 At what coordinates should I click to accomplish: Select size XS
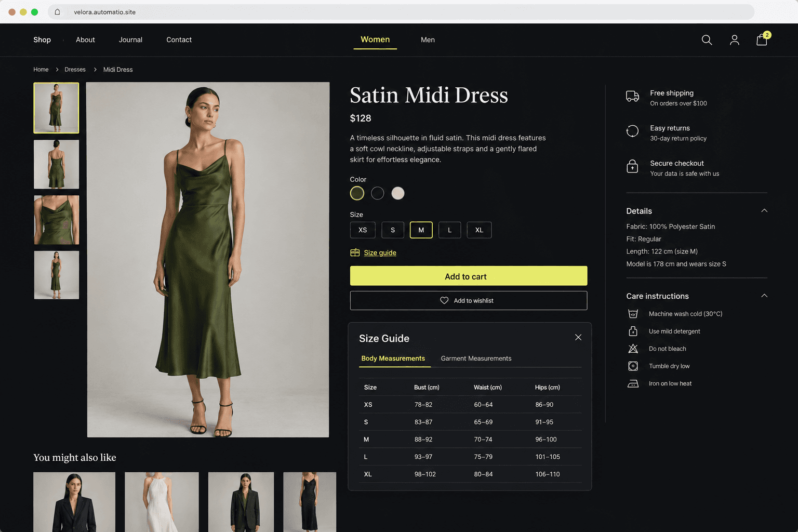363,230
